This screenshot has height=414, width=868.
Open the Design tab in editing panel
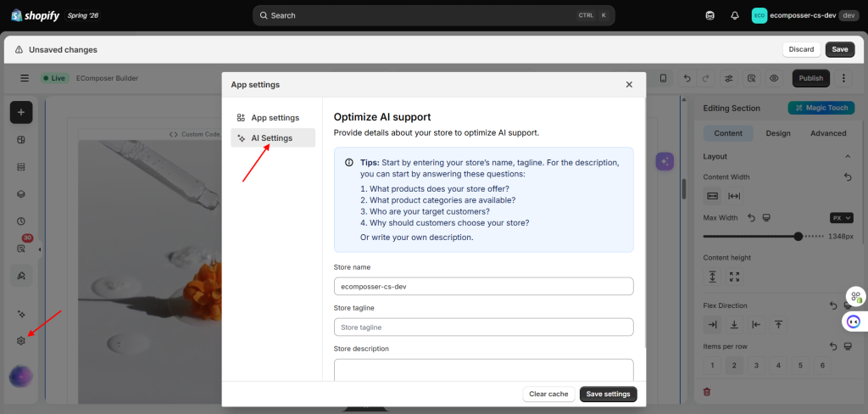tap(778, 133)
